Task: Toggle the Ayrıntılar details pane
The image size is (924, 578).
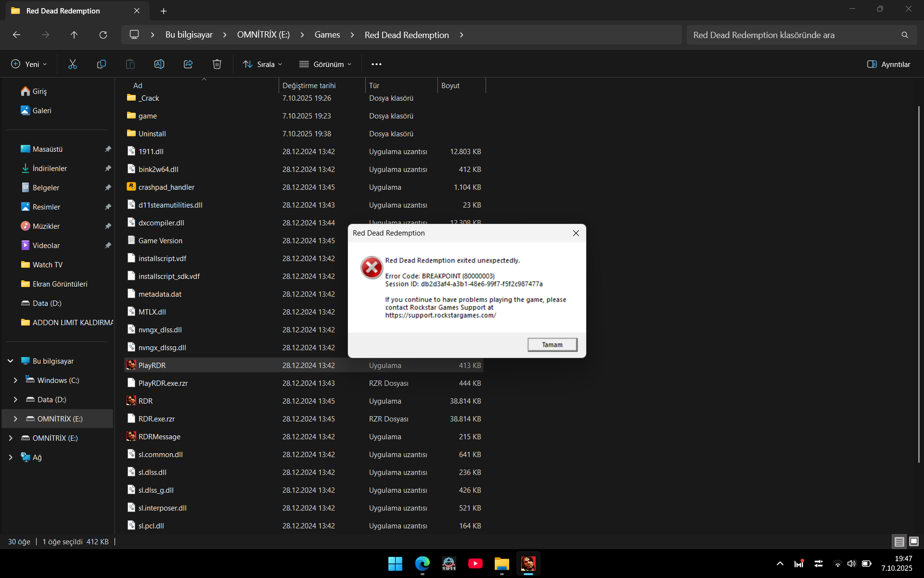Action: coord(888,64)
